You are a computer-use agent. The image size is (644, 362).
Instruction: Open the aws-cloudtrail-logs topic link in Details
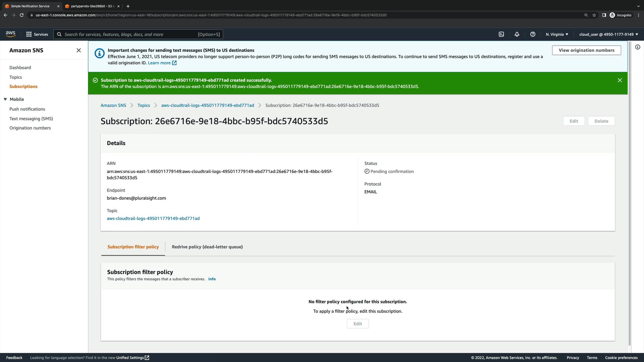tap(153, 218)
